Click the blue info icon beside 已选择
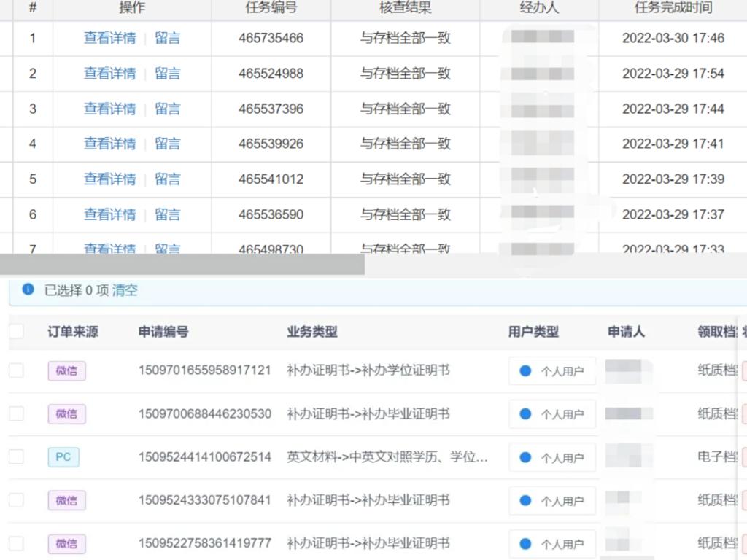 [28, 289]
